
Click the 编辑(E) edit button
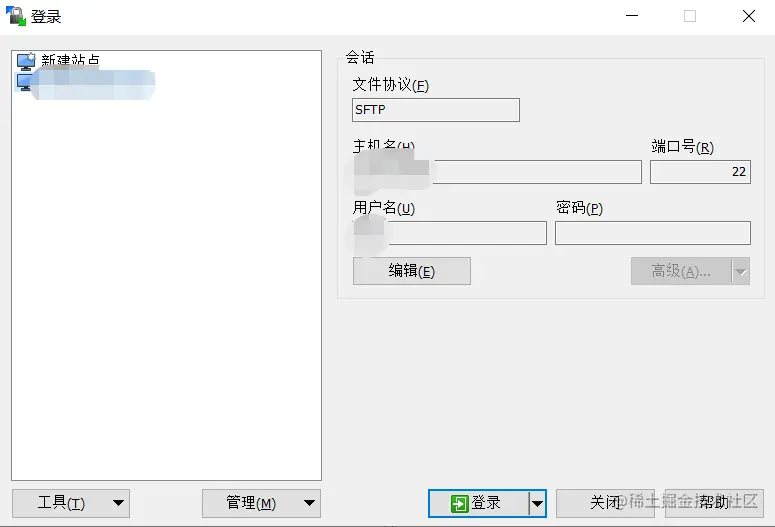[411, 271]
